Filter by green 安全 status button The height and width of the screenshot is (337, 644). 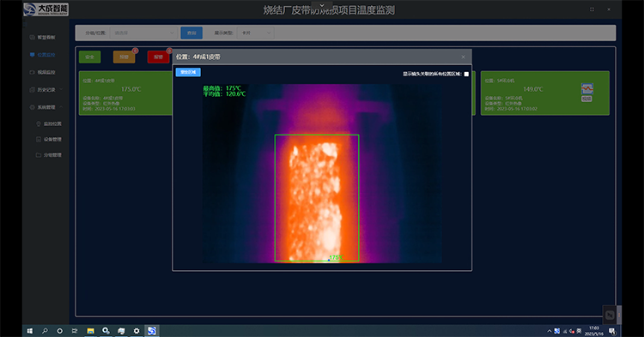[89, 57]
